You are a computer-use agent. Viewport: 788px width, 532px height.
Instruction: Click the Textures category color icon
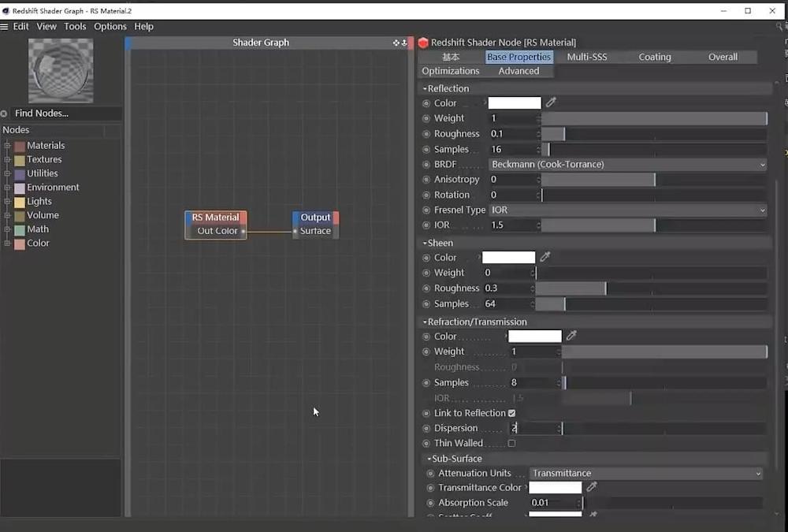[20, 161]
